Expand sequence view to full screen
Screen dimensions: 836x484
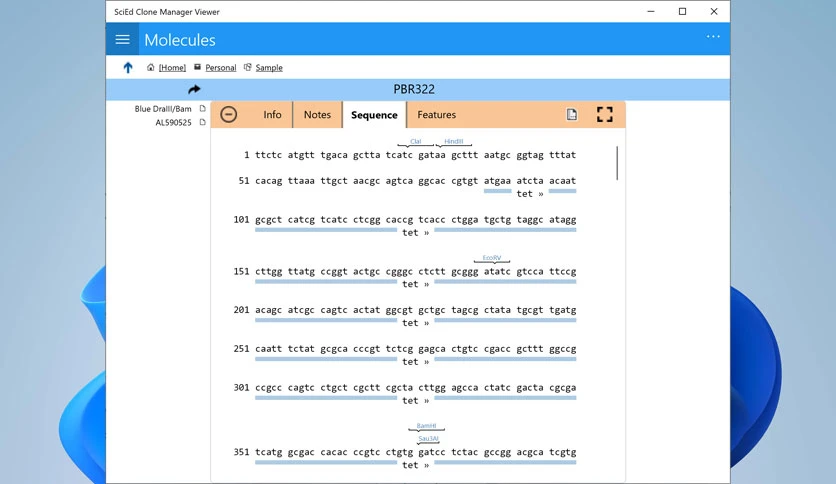pyautogui.click(x=605, y=114)
